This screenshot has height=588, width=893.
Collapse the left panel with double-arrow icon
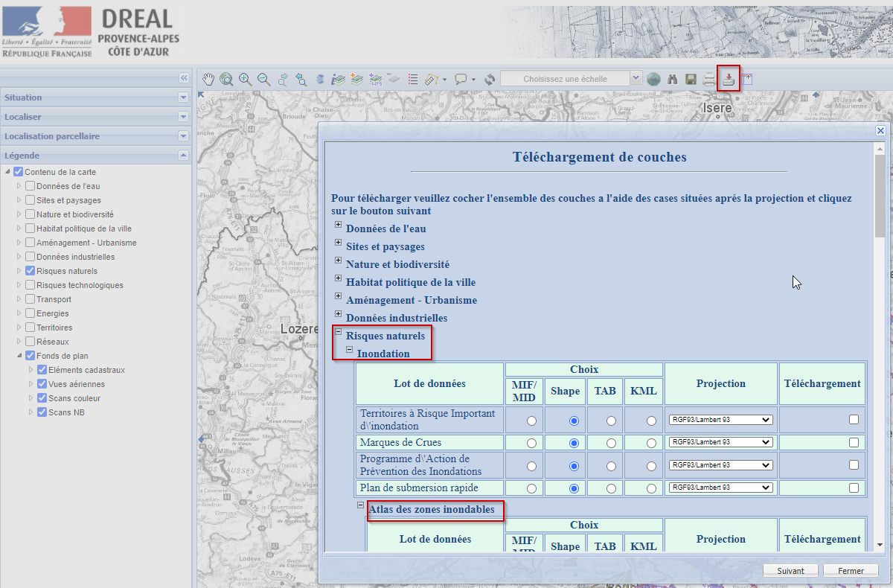tap(184, 78)
